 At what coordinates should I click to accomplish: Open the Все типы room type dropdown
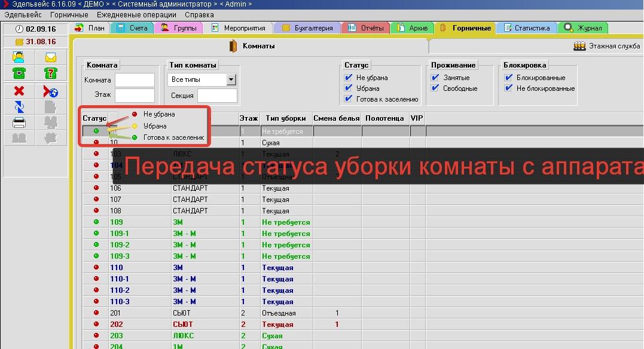[x=231, y=79]
